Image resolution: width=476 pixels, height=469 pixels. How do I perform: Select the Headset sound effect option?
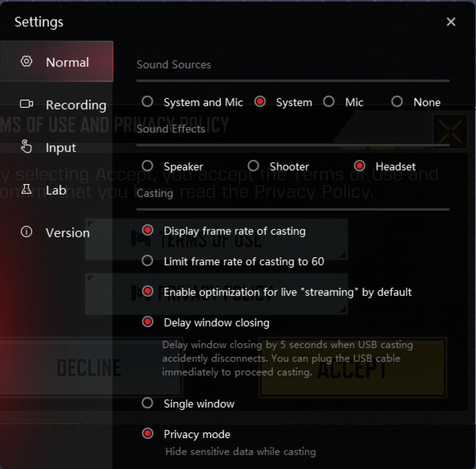click(x=360, y=166)
